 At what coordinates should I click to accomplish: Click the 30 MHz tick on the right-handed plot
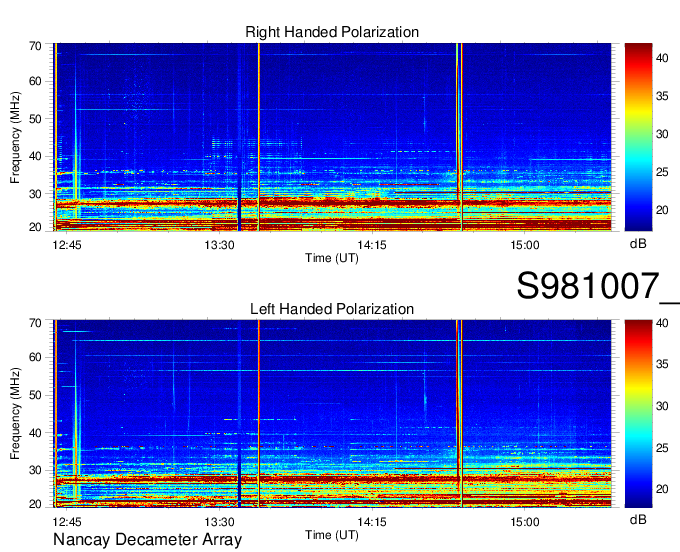click(x=35, y=194)
